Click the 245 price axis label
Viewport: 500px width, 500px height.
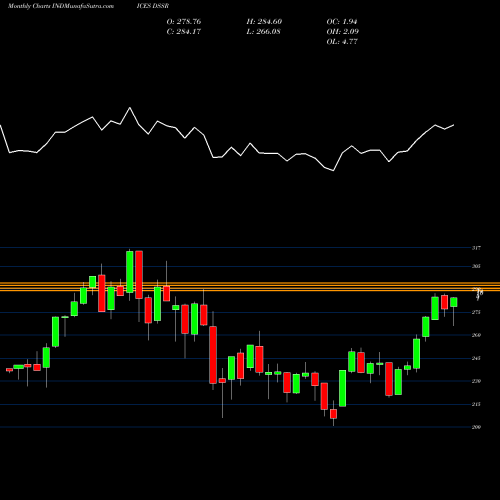click(x=476, y=358)
